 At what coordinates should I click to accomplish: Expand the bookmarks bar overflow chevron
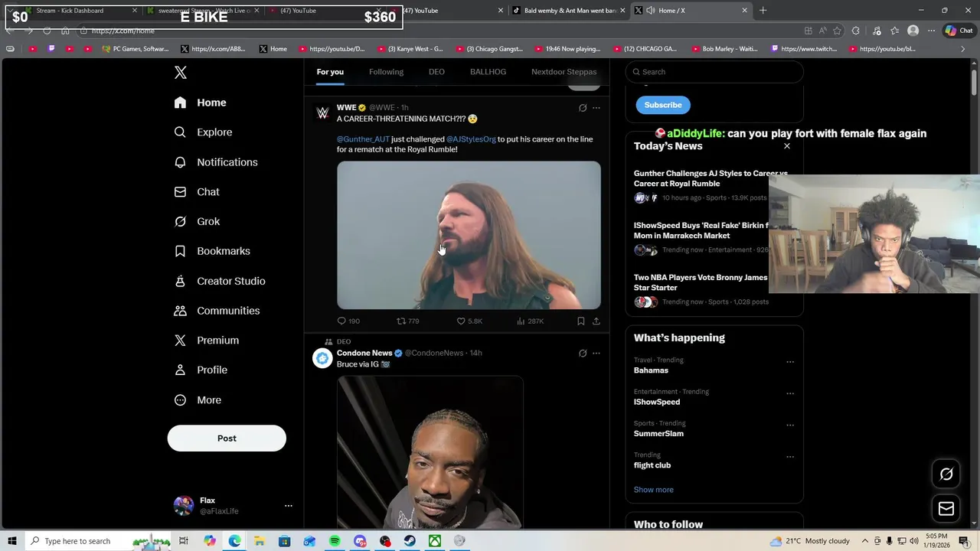coord(963,49)
